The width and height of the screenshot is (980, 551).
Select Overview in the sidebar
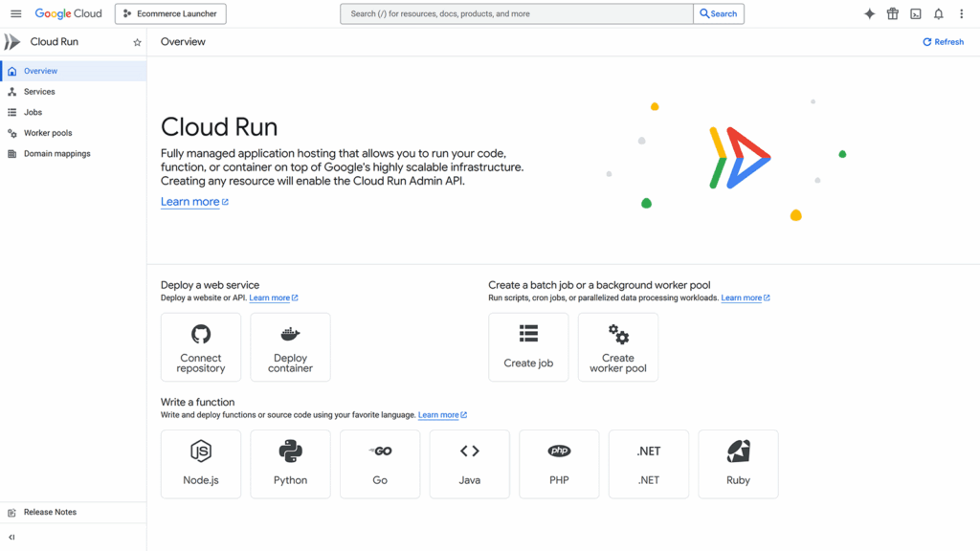74,71
